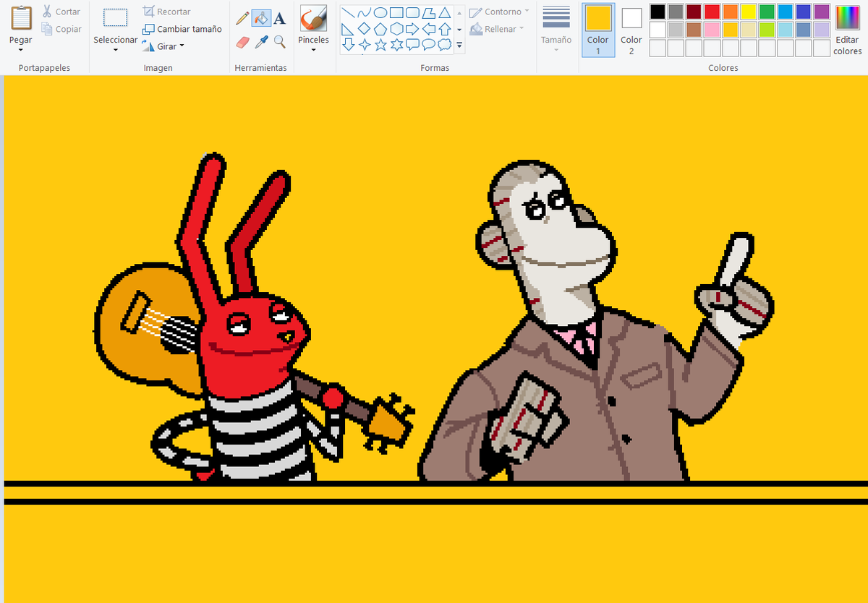Pick the dark red color swatch
Viewport: 868px width, 603px height.
[x=694, y=12]
